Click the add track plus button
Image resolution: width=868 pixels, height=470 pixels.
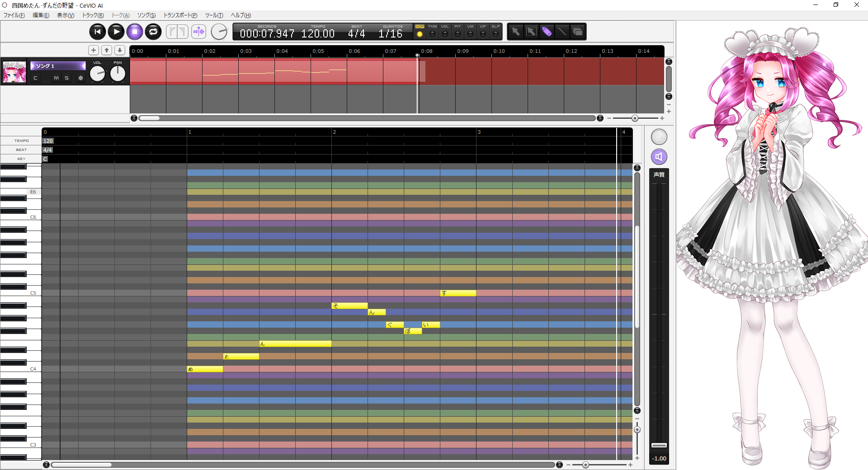point(94,50)
